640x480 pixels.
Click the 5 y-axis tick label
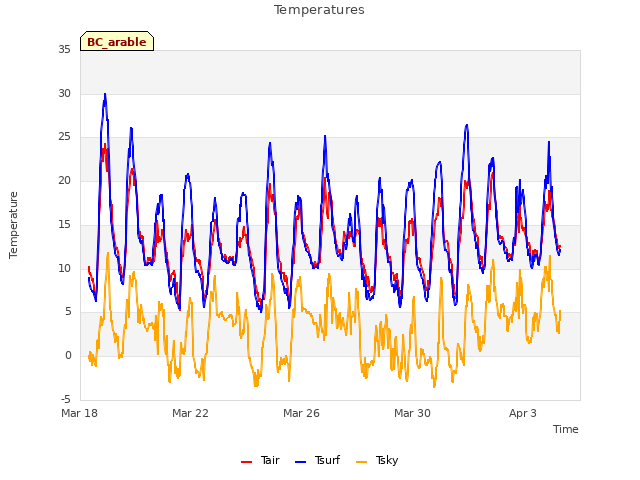[68, 312]
